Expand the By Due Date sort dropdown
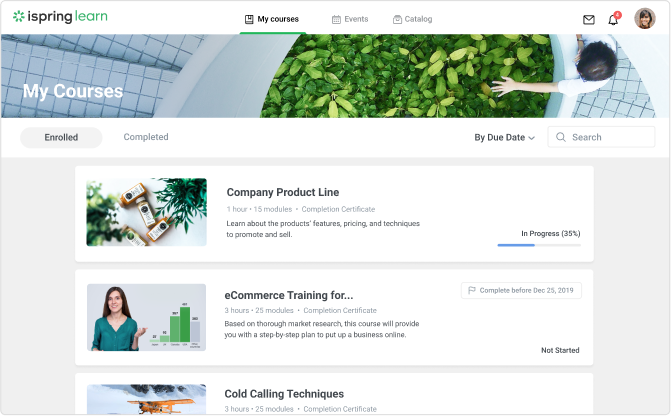Screen dimensions: 671x416 [x=505, y=137]
